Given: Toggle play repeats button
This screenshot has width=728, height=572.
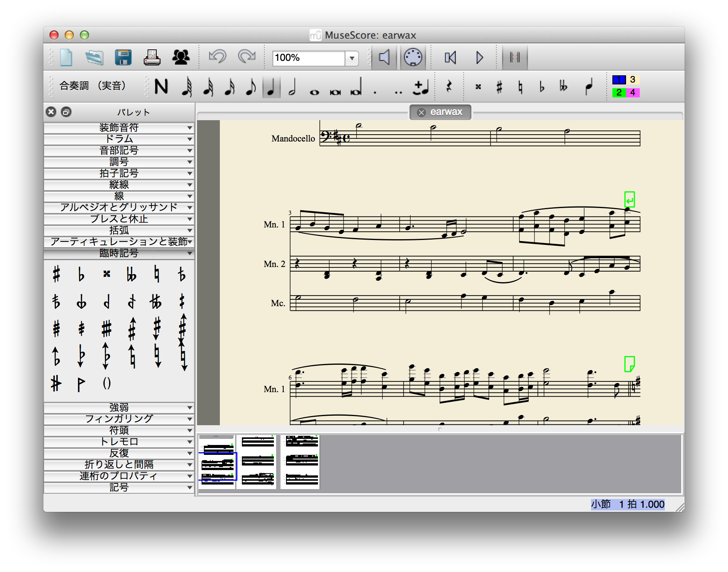Looking at the screenshot, I should point(515,57).
